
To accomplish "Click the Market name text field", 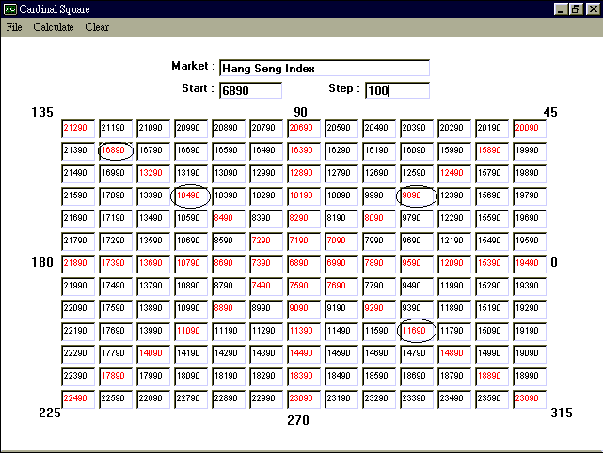I will point(324,68).
